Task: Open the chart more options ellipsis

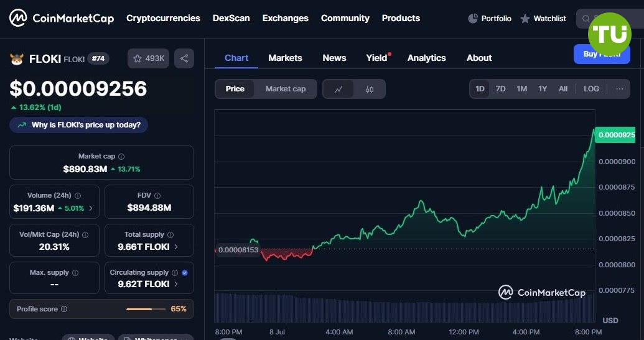Action: click(x=619, y=89)
